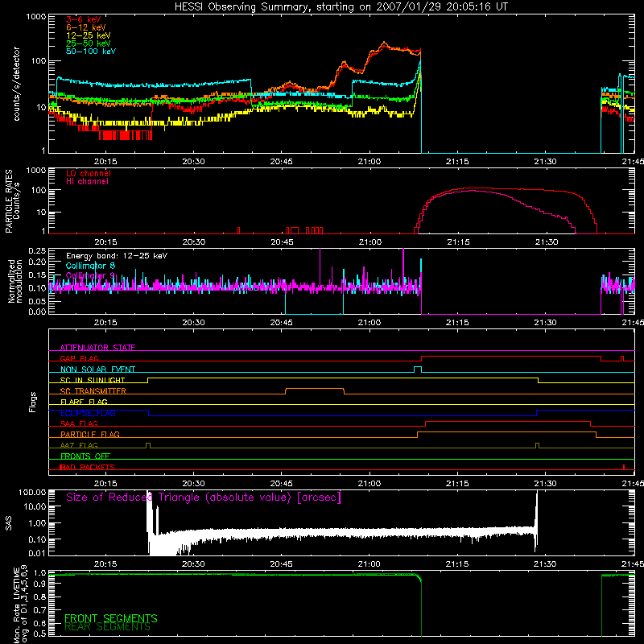Click '20:15' under the count-rate plot

(105, 162)
